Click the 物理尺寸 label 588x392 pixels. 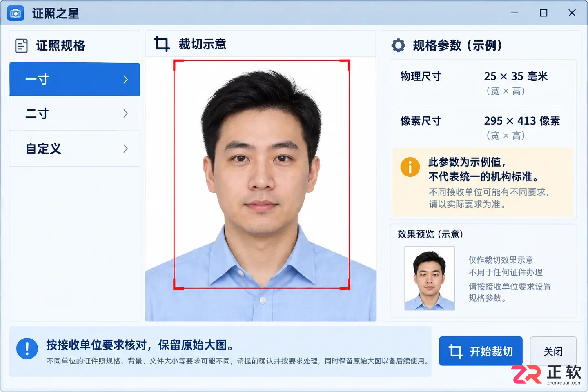tap(421, 76)
